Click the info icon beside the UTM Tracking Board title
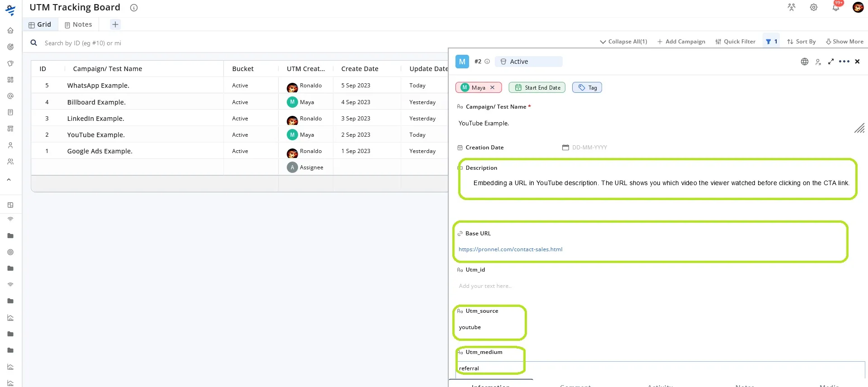The height and width of the screenshot is (387, 868). 134,7
